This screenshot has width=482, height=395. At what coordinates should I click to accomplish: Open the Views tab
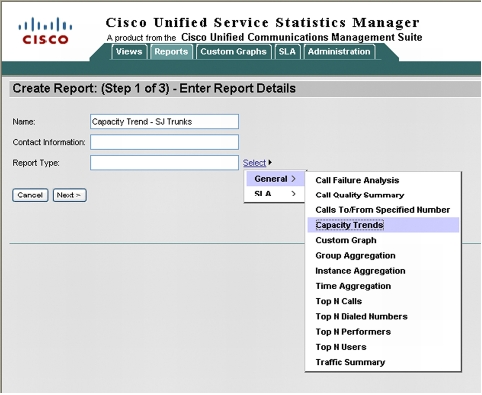[x=129, y=52]
